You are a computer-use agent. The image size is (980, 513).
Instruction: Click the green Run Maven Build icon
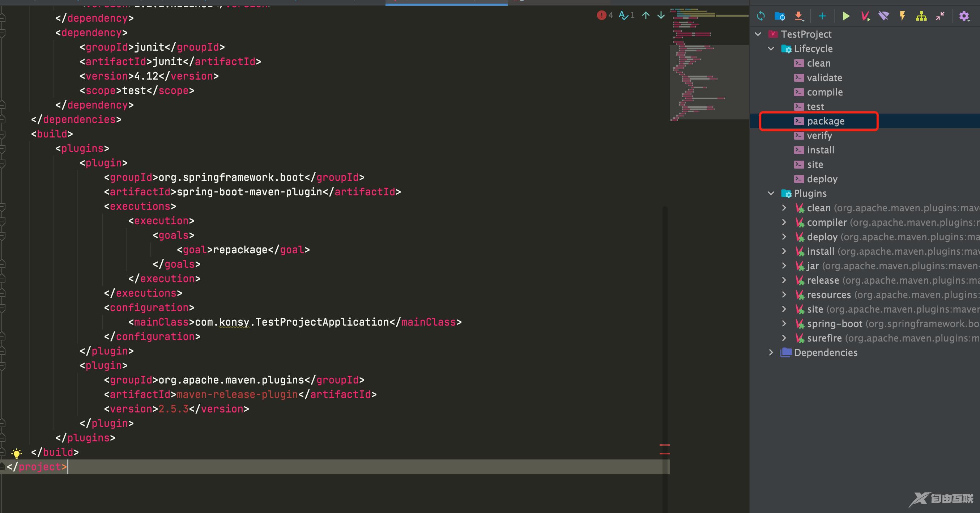coord(846,16)
